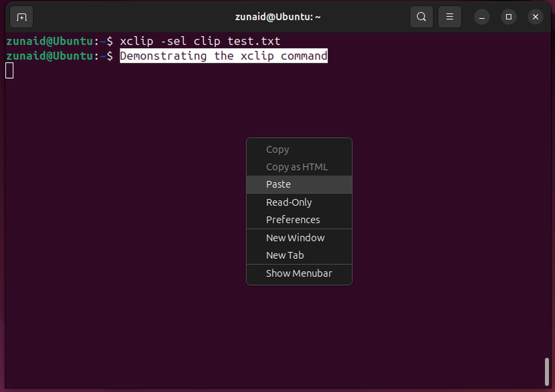Open a new terminal tab using the tab icon
Viewport: 555px width, 392px height.
[x=21, y=16]
